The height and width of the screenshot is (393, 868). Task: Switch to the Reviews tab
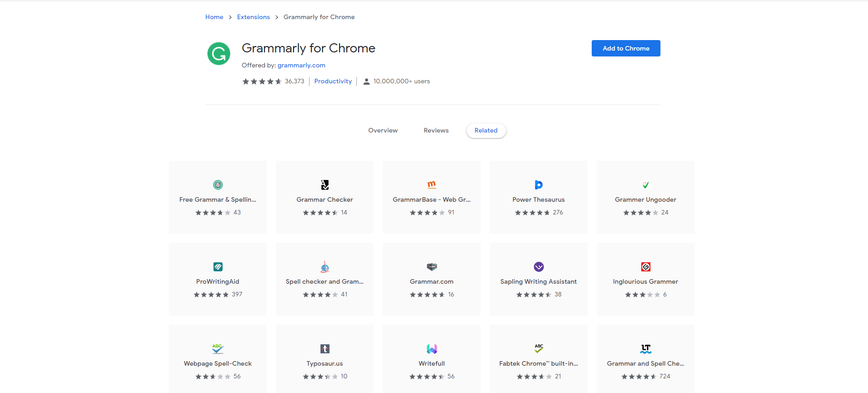[x=436, y=130]
